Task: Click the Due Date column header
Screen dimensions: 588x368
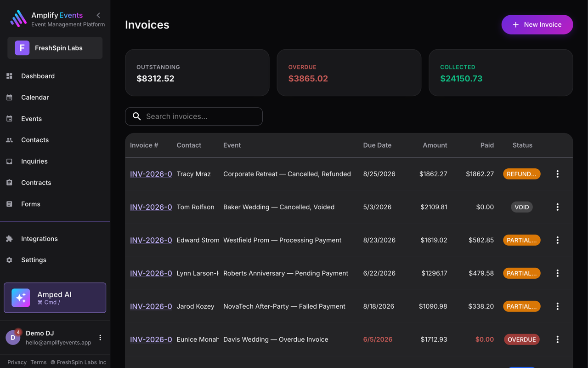Action: click(x=377, y=145)
